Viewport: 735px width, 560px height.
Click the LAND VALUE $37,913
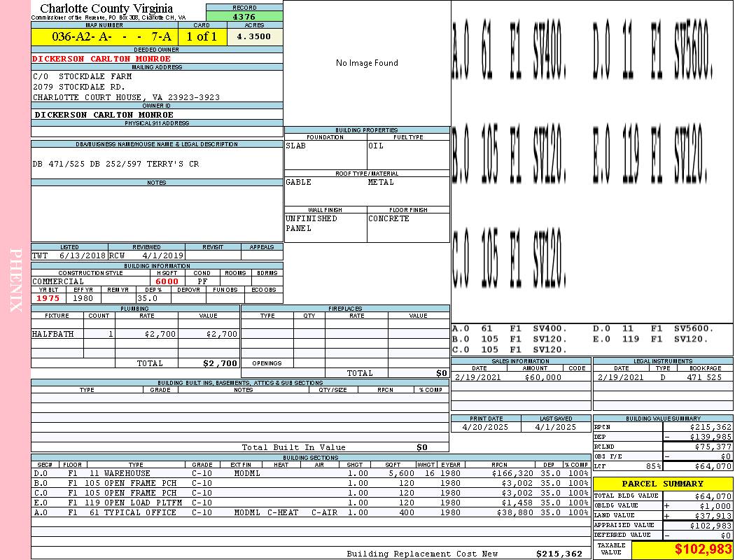click(713, 516)
